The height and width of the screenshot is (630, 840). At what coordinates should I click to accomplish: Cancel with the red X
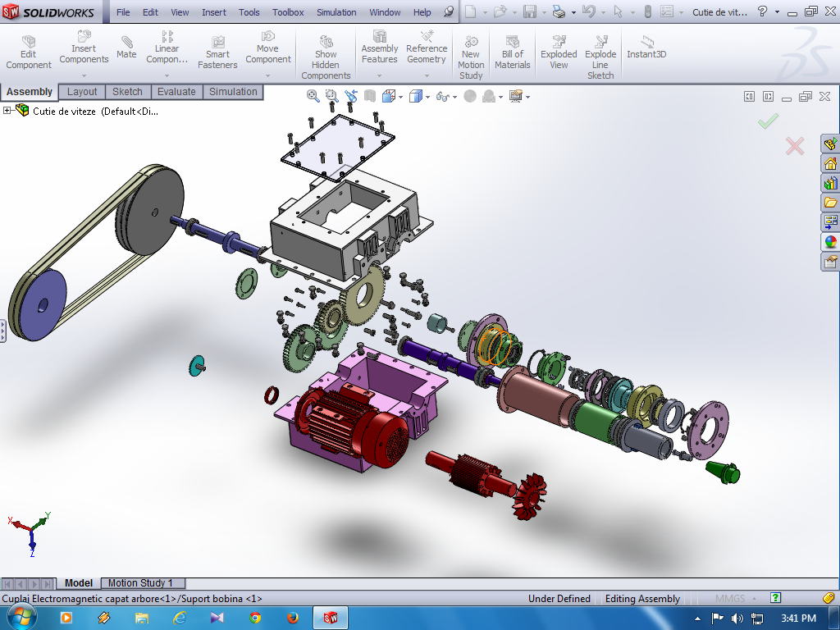(794, 146)
